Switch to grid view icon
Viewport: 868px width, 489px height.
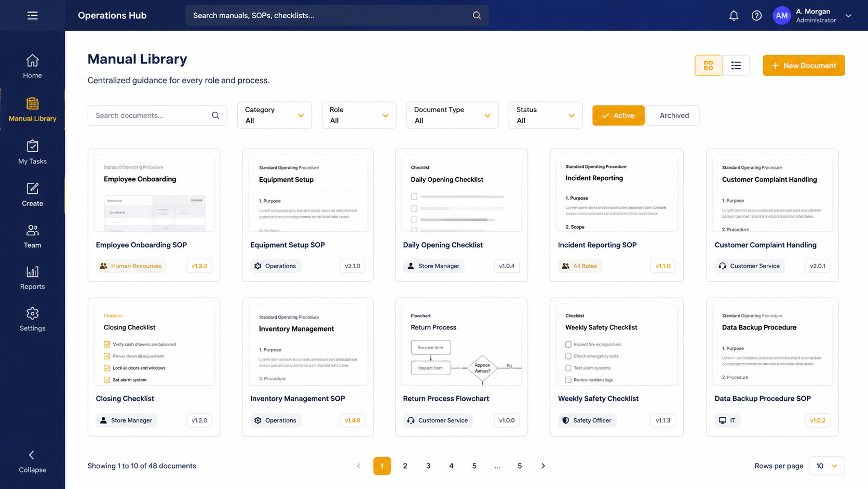pyautogui.click(x=708, y=65)
